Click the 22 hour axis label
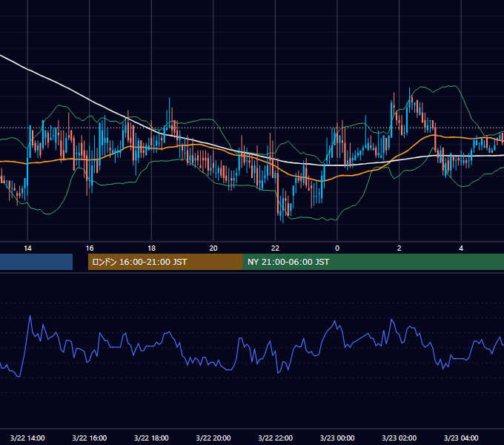This screenshot has height=445, width=504. 275,248
